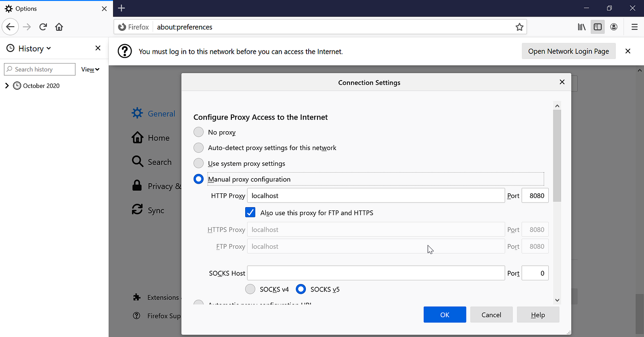
Task: Open the Sync preferences category
Action: click(x=148, y=210)
